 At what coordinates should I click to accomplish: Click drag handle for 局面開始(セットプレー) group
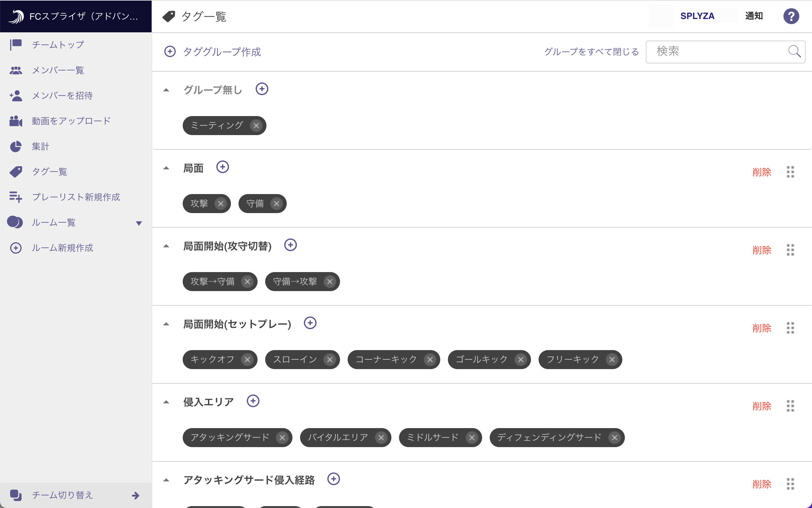pyautogui.click(x=790, y=328)
